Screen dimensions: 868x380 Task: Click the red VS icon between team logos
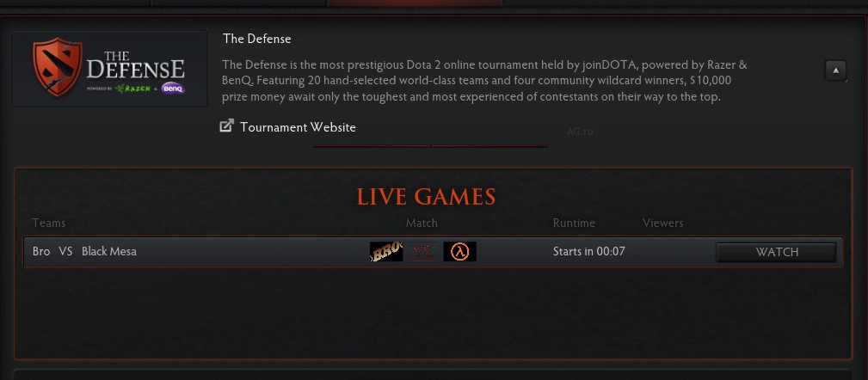423,252
